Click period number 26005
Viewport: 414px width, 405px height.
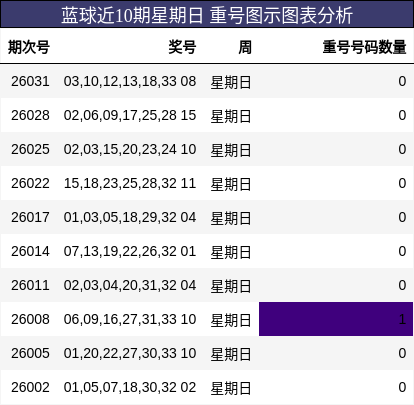[30, 353]
